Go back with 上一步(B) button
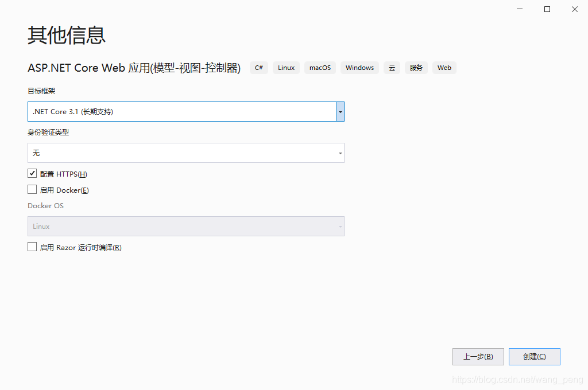588x390 pixels. coord(478,357)
